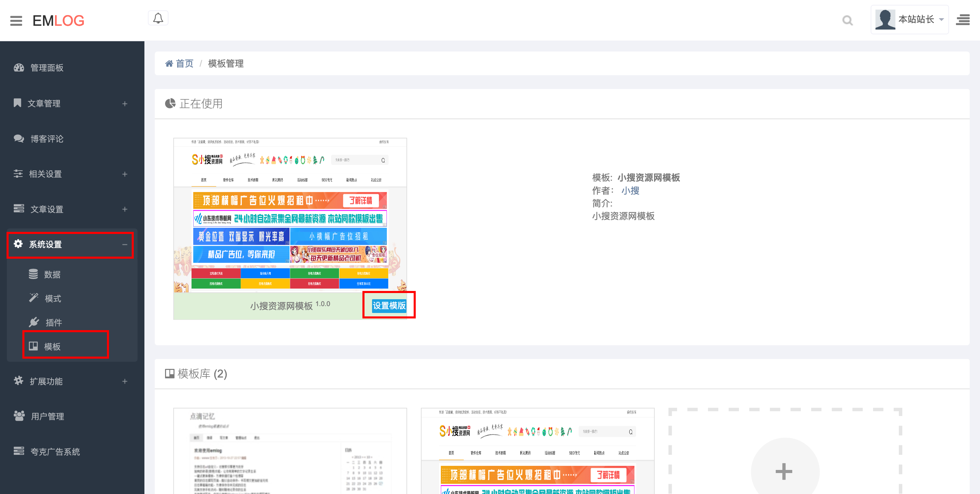Click the 小搜资源网模板 1.0.0 caption
Screen dimensions: 980x494
[x=290, y=305]
